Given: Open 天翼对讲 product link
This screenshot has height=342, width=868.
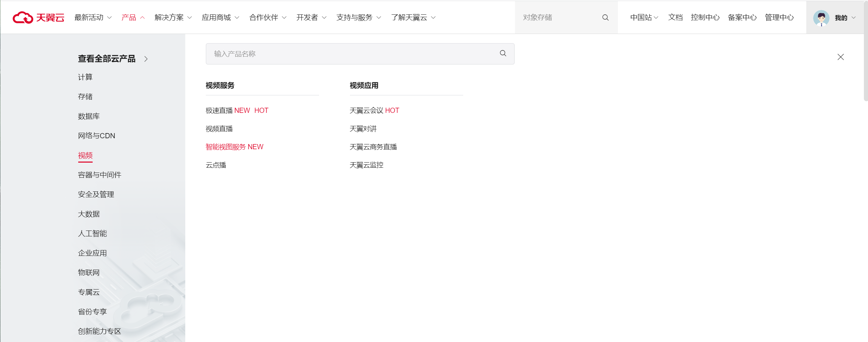Looking at the screenshot, I should (363, 129).
